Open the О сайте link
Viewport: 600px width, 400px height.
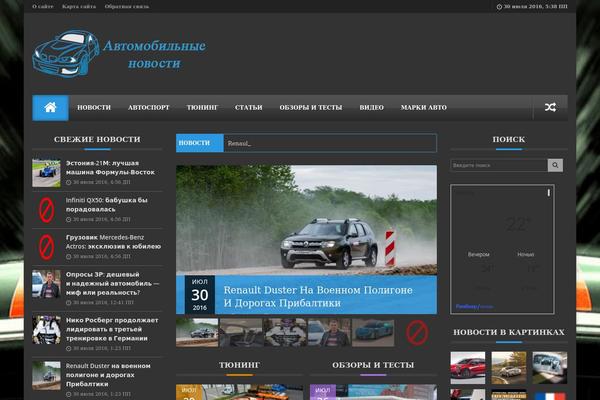(x=43, y=7)
